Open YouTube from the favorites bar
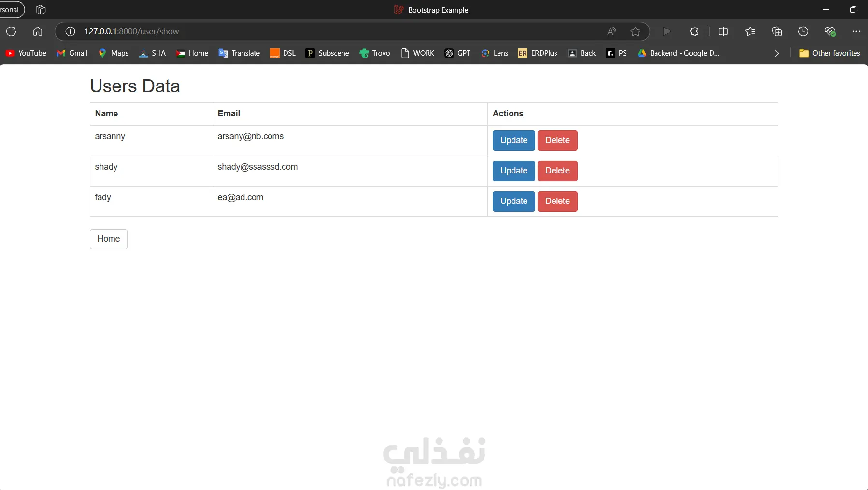This screenshot has width=868, height=490. coord(26,53)
